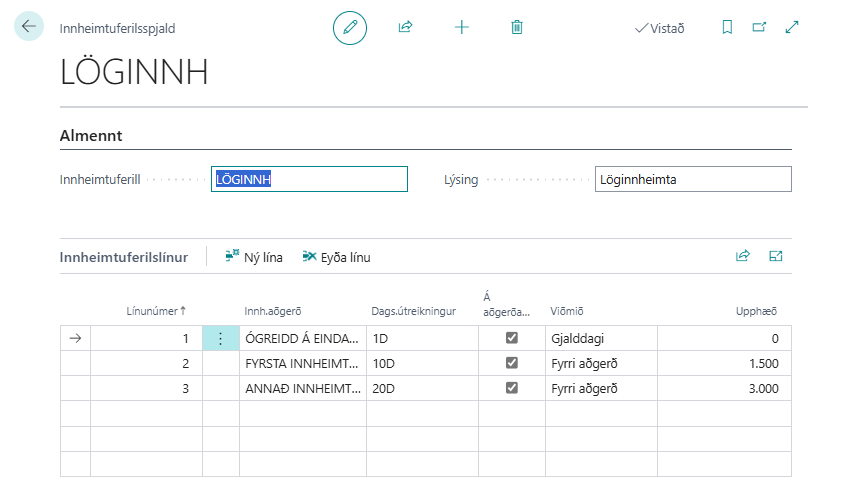The image size is (868, 488).
Task: Open card in new window icon
Action: point(759,28)
